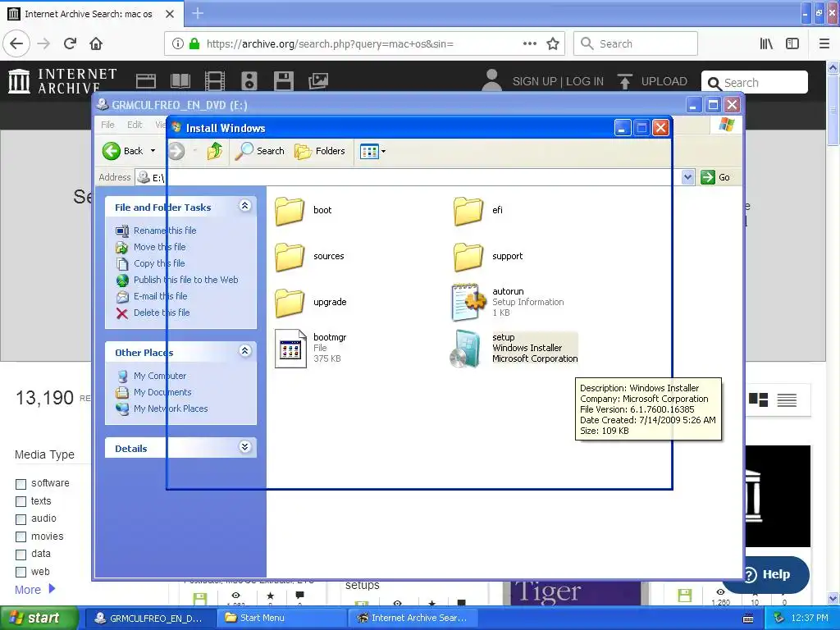This screenshot has width=840, height=630.
Task: Click Publish this file to the Web
Action: [186, 280]
